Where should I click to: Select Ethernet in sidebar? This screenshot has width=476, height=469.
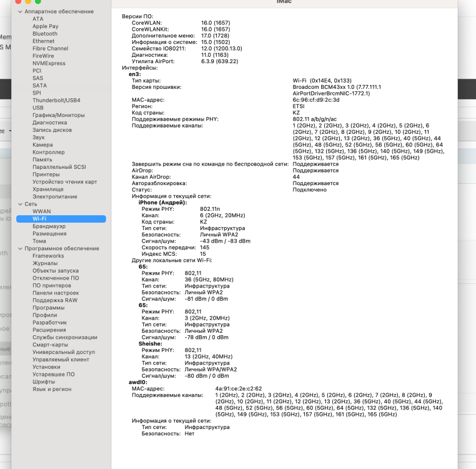pyautogui.click(x=43, y=41)
